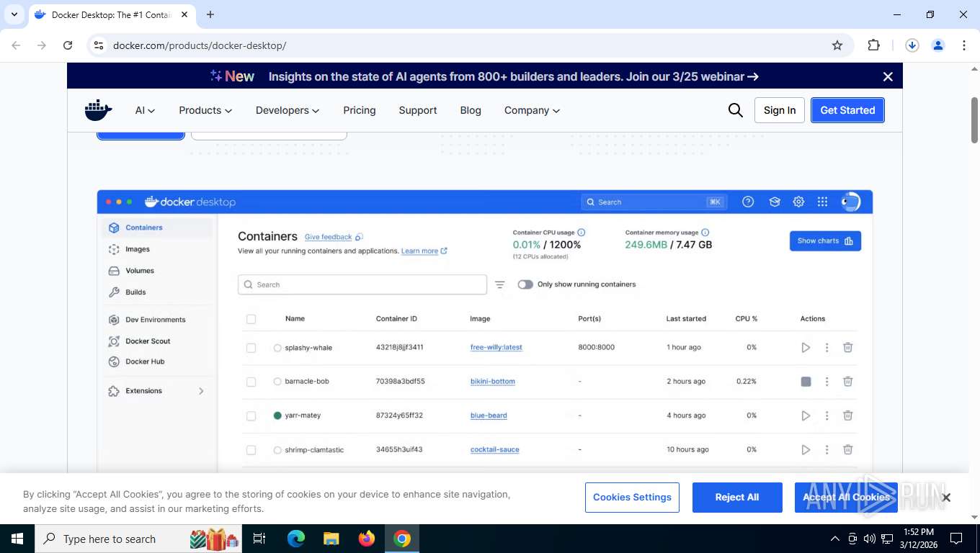Open the Support page
Viewport: 980px width, 553px height.
pyautogui.click(x=418, y=110)
